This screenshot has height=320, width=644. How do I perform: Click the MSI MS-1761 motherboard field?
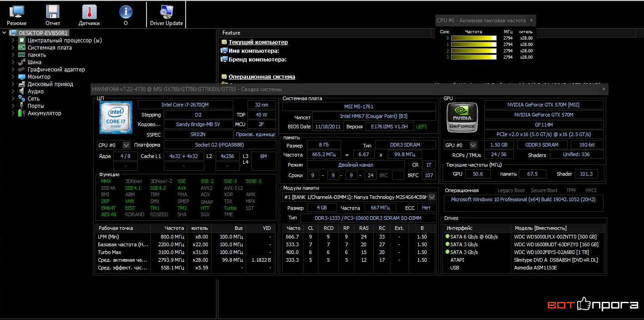click(360, 107)
